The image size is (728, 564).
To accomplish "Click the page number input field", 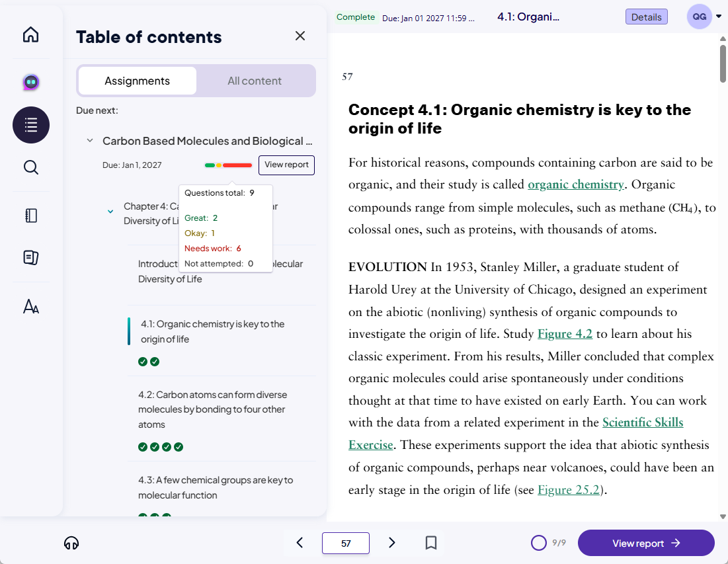I will coord(345,543).
